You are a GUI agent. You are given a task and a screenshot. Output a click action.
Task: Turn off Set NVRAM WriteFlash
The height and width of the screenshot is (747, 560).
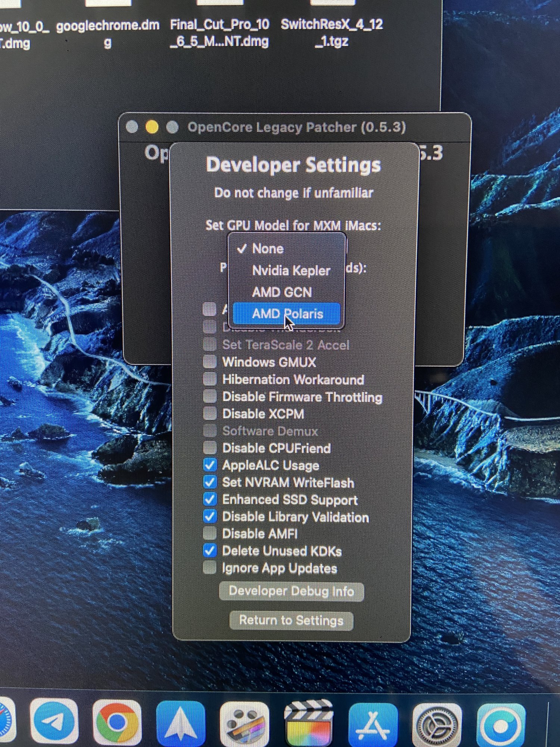210,482
